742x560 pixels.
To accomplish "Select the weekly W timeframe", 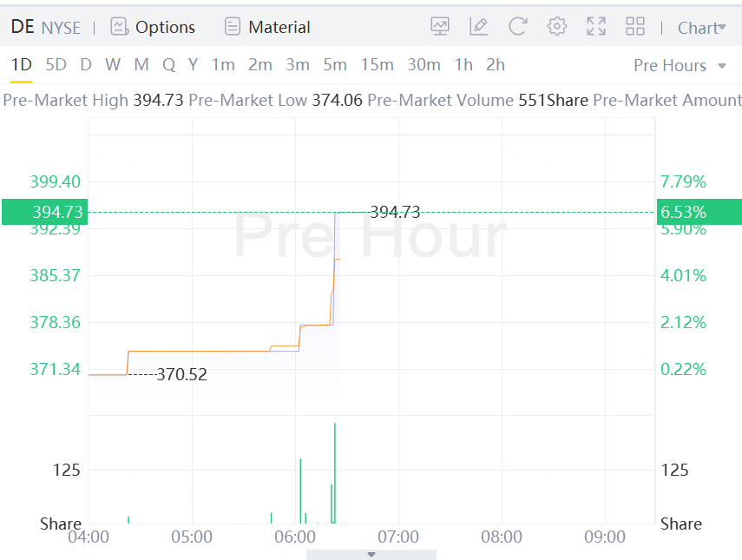I will coord(113,65).
